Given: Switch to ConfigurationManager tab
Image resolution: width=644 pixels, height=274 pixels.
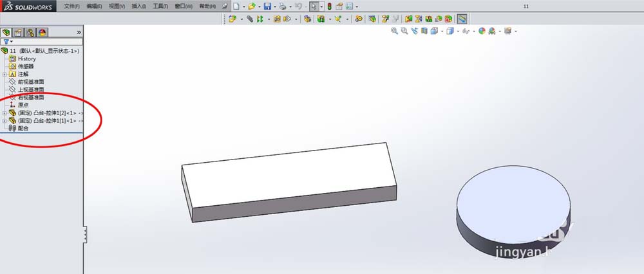Looking at the screenshot, I should click(30, 32).
